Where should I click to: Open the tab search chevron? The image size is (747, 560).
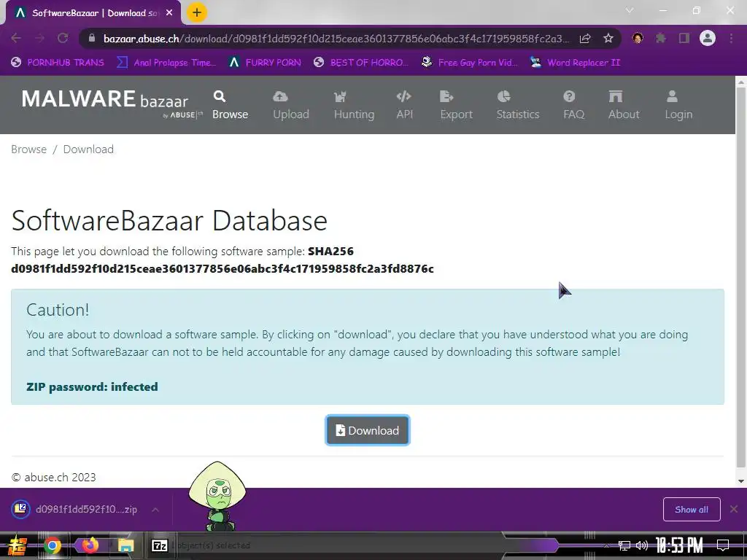coord(630,10)
